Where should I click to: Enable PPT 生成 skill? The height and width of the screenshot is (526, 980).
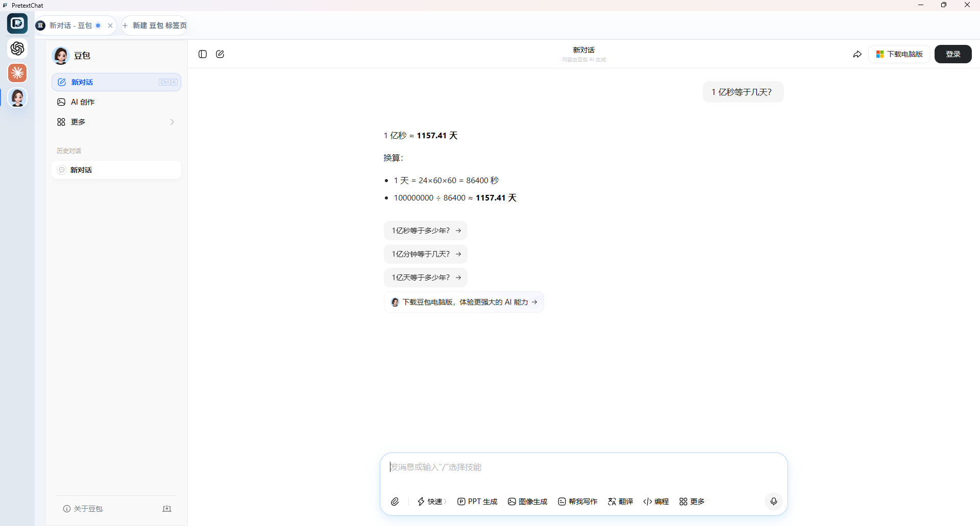(x=477, y=502)
